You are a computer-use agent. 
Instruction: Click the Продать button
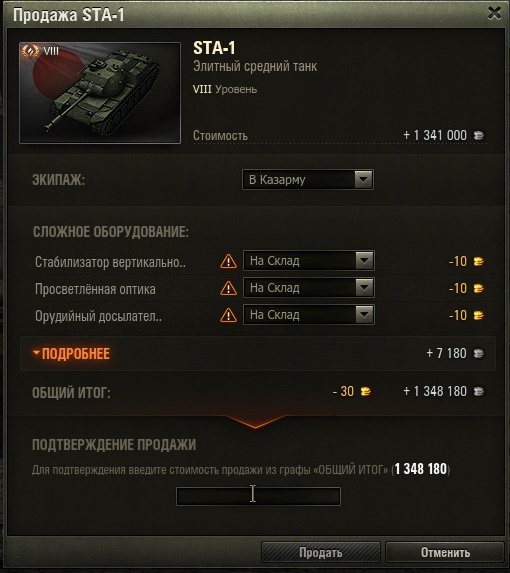[321, 552]
